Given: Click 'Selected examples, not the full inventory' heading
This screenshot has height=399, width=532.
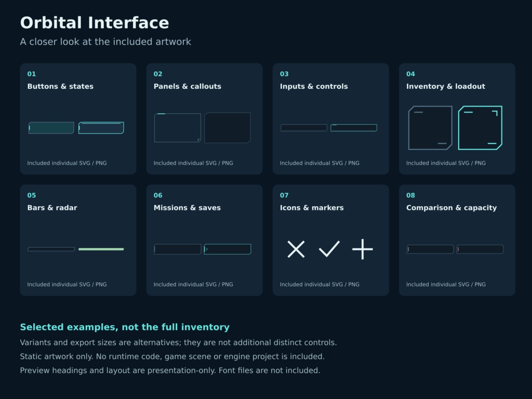Looking at the screenshot, I should point(125,327).
